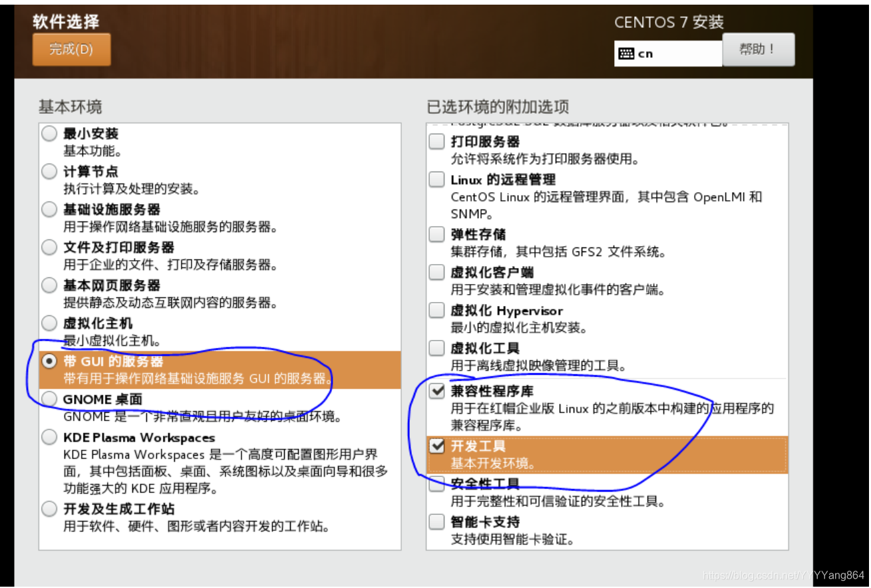Choose the GNOME 桌面 radio option
The height and width of the screenshot is (588, 871).
coord(49,399)
